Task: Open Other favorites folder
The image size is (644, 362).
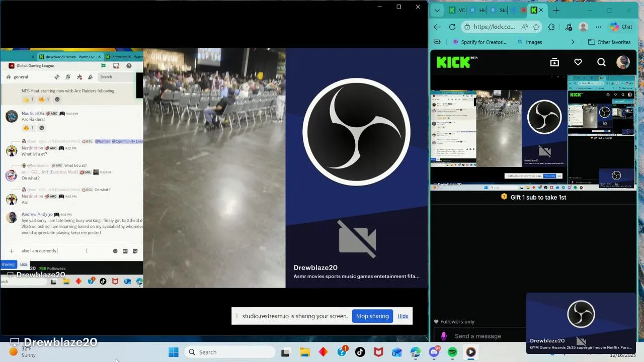Action: point(609,42)
